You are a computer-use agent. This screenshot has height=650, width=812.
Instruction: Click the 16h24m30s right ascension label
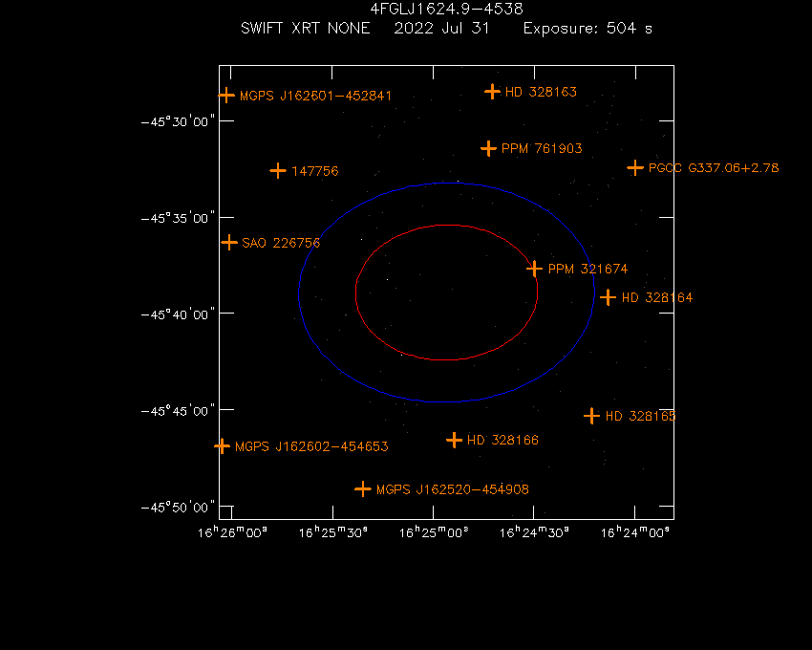pyautogui.click(x=534, y=532)
